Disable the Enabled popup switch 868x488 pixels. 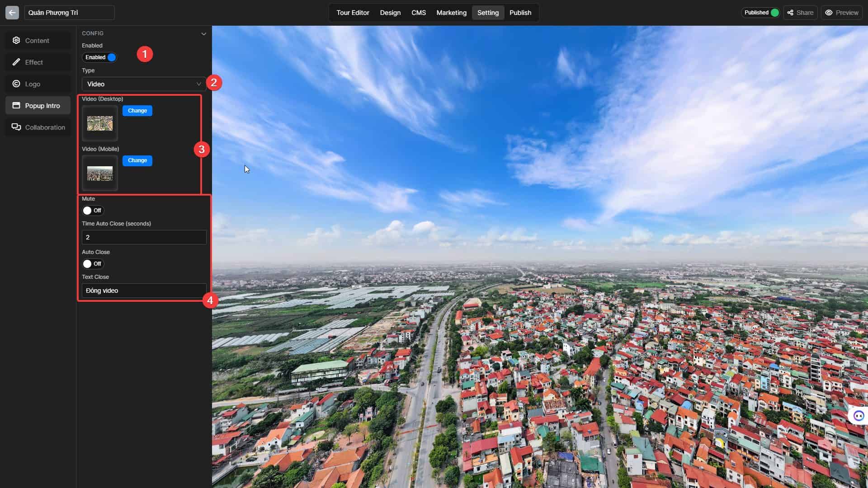[x=99, y=57]
